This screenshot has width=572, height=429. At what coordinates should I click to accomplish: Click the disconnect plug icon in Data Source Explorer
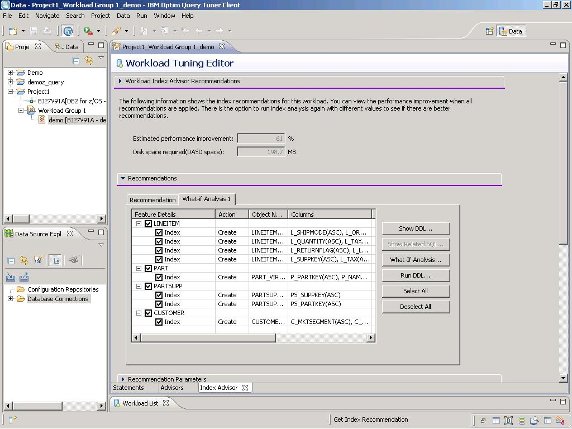coord(74,260)
